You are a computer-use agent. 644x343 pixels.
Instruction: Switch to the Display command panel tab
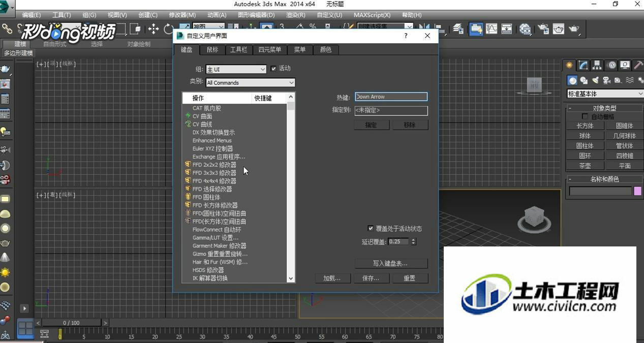625,65
